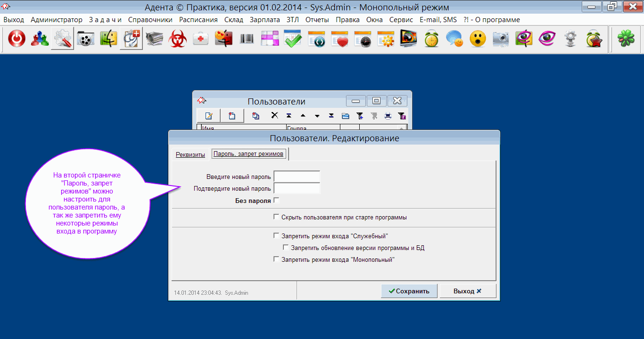
Task: Click the first aid kit toolbar icon
Action: tap(201, 39)
